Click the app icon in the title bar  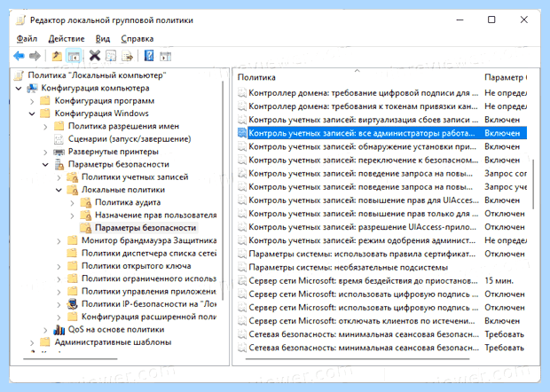click(x=20, y=20)
